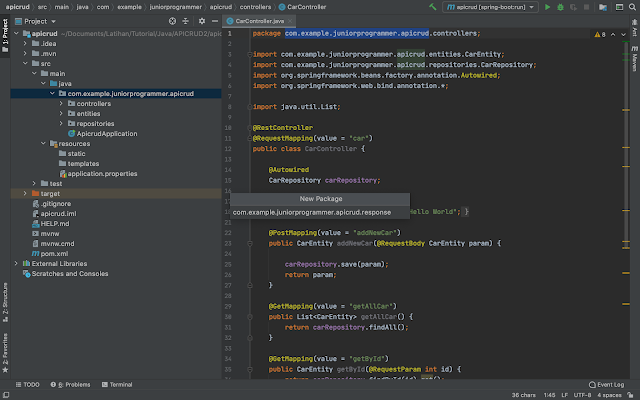The width and height of the screenshot is (640, 400).
Task: Select the entities package
Action: (x=84, y=113)
